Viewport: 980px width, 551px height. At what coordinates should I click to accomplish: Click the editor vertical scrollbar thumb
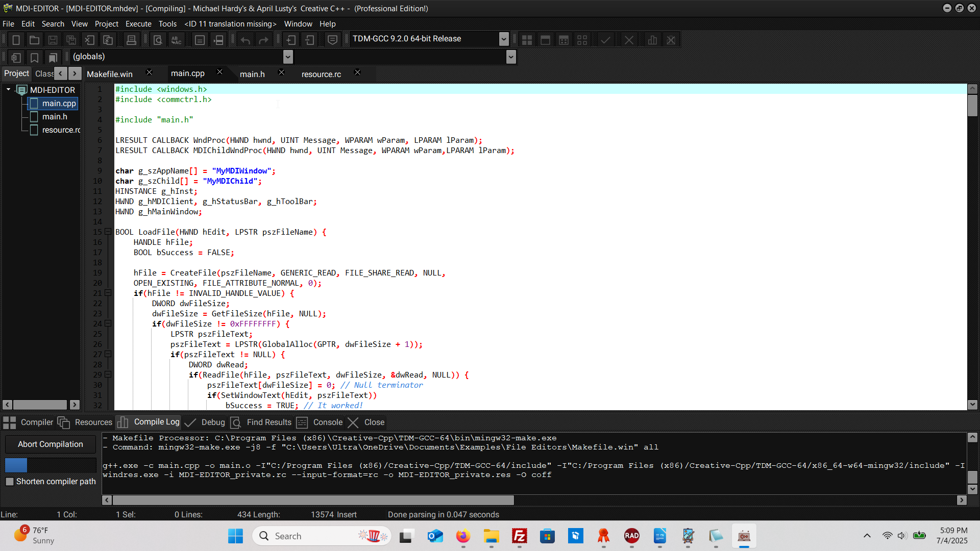[x=972, y=106]
